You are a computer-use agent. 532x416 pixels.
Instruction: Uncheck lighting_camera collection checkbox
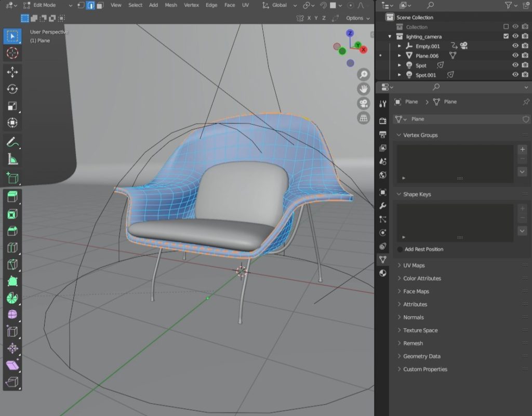point(506,36)
